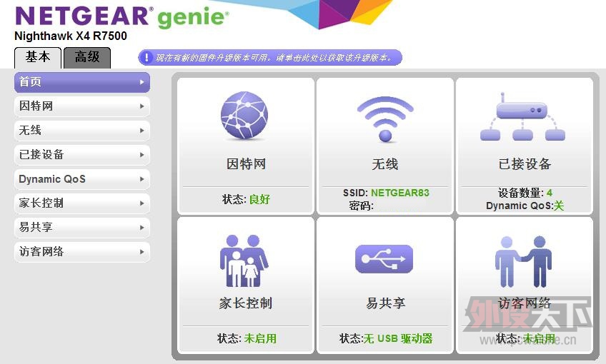Open 无线 in the sidebar menu
The height and width of the screenshot is (364, 606).
tap(82, 131)
